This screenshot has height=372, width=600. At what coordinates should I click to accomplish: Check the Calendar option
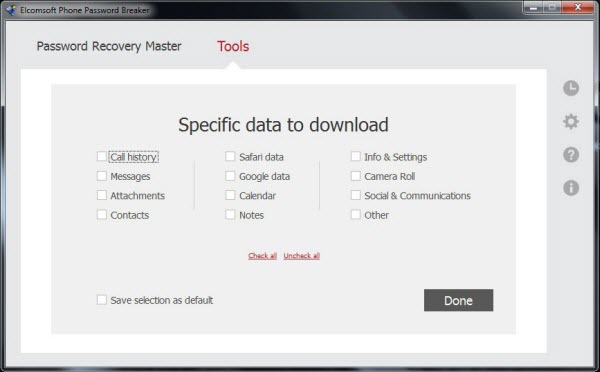[230, 195]
